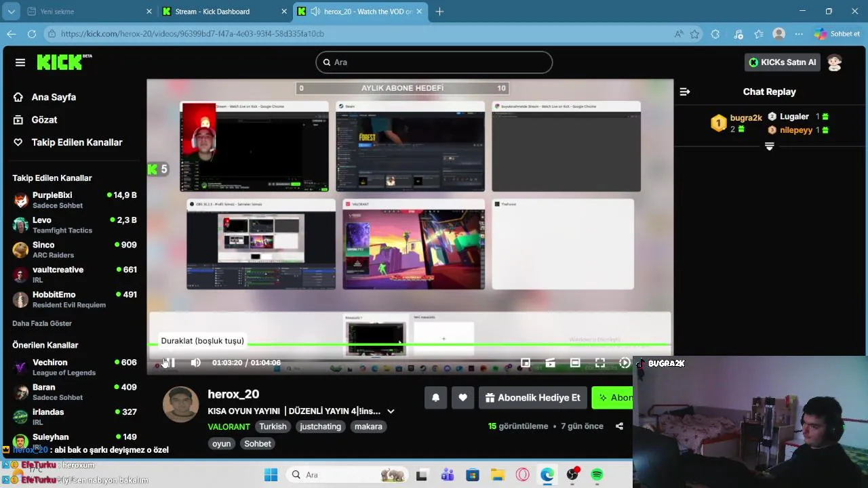Image resolution: width=868 pixels, height=488 pixels.
Task: Open the PurpleBixi channel
Action: 75,200
